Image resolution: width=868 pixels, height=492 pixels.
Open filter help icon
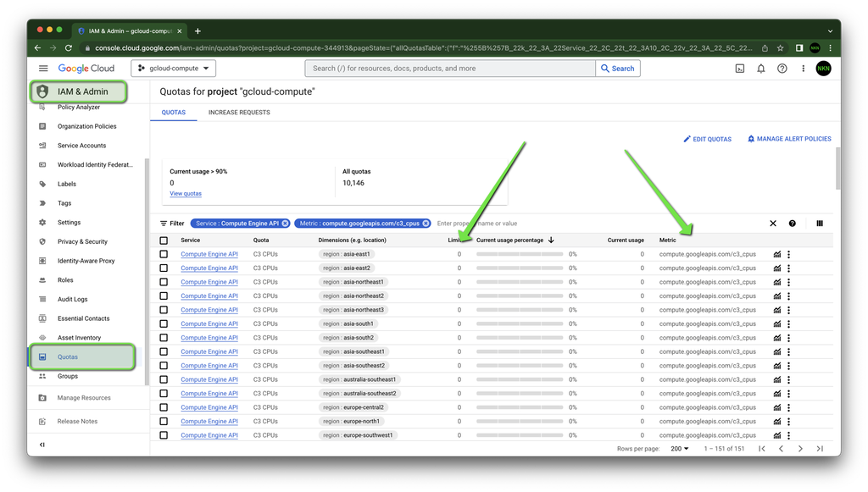[x=793, y=224]
